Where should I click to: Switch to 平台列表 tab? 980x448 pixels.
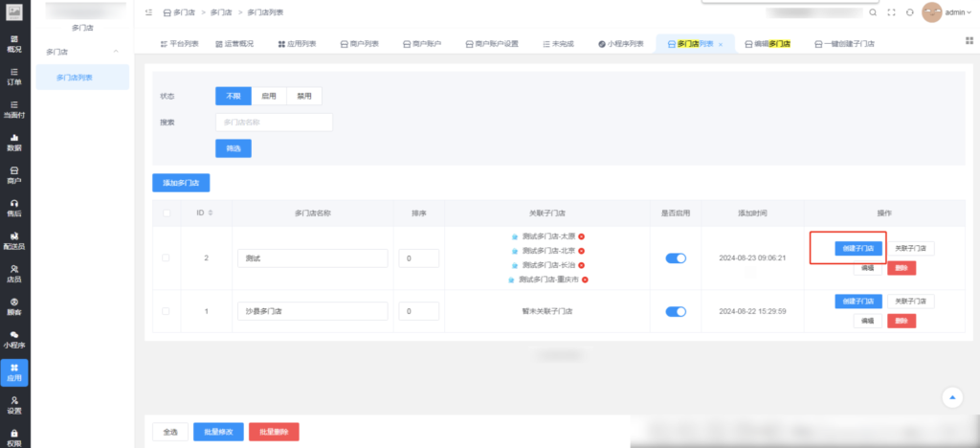pos(179,44)
